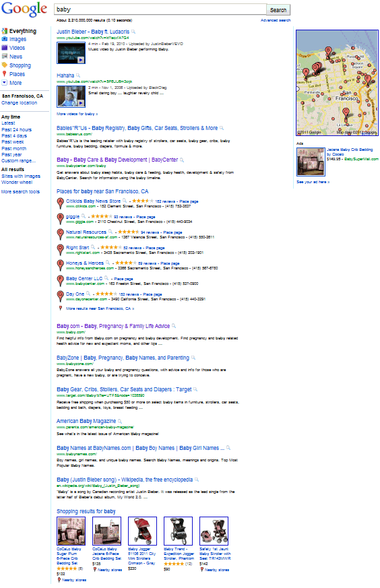Click CoCaLo Sugar Plum crib set image

71,531
